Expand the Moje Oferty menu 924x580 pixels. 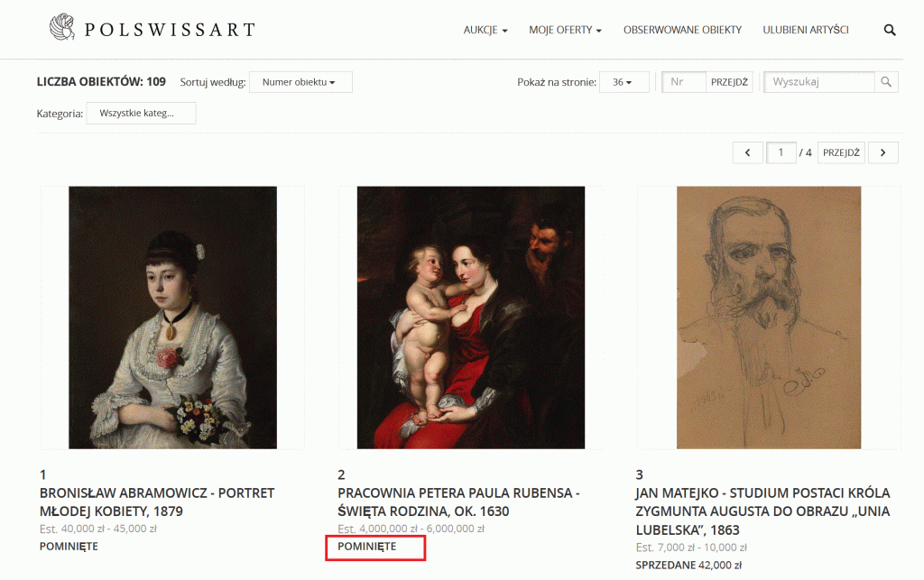tap(566, 30)
